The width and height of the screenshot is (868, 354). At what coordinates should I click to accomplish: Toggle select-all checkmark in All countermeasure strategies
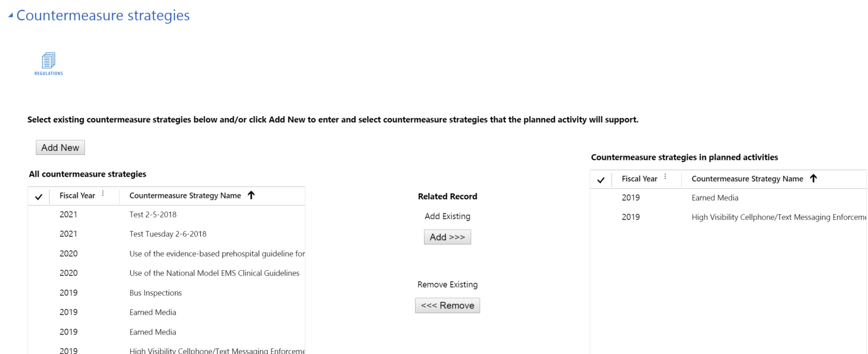click(x=39, y=196)
